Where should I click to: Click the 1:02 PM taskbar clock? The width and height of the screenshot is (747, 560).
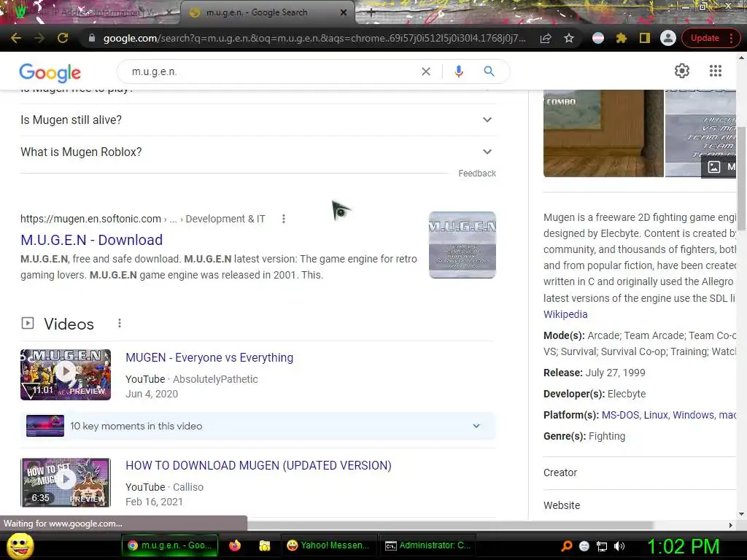tap(683, 546)
